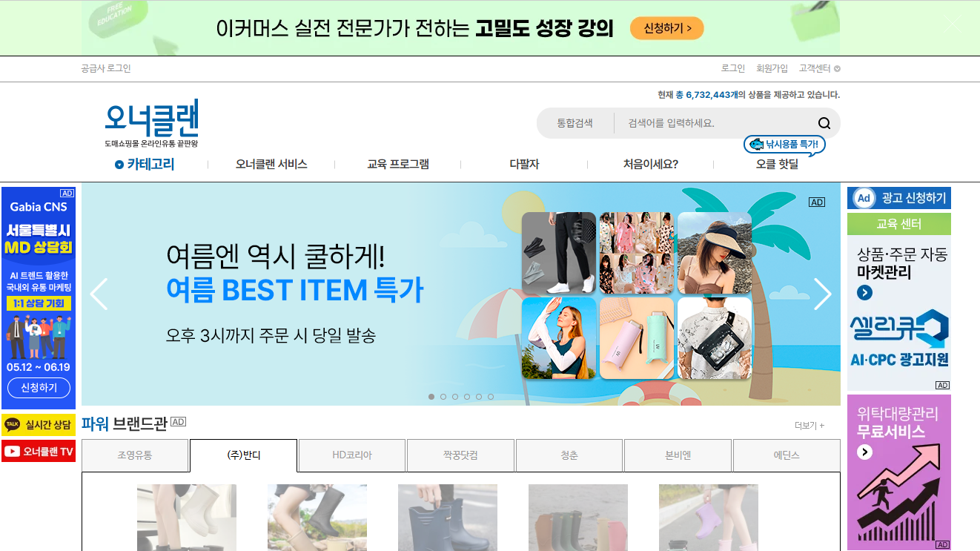The image size is (980, 551).
Task: Switch to 에딘스 brand tab
Action: click(787, 455)
